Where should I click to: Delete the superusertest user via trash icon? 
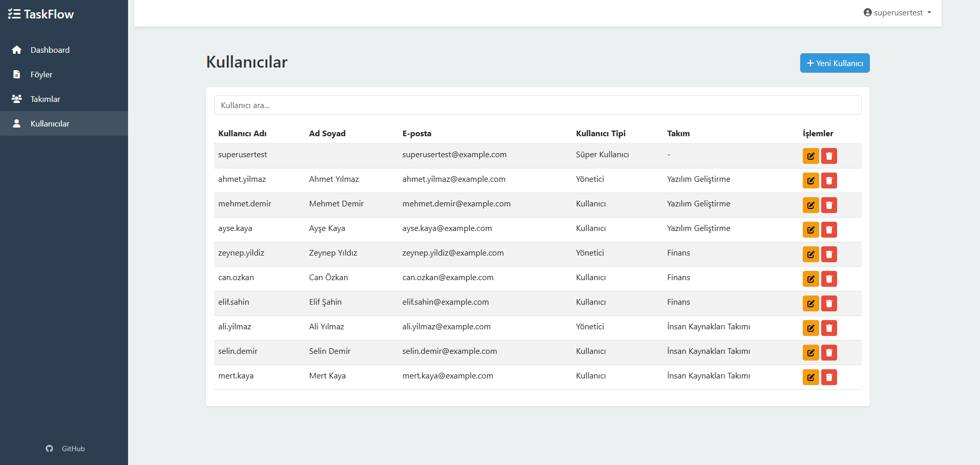click(x=829, y=156)
